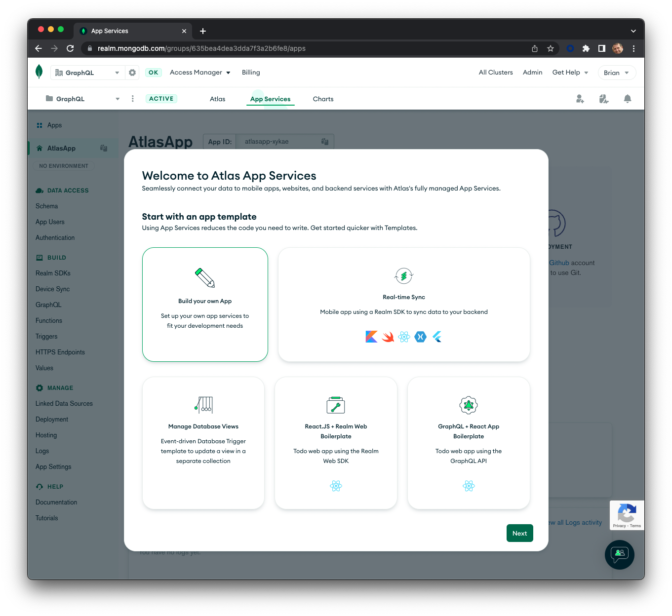This screenshot has width=672, height=616.
Task: Click the Next button
Action: pyautogui.click(x=519, y=533)
